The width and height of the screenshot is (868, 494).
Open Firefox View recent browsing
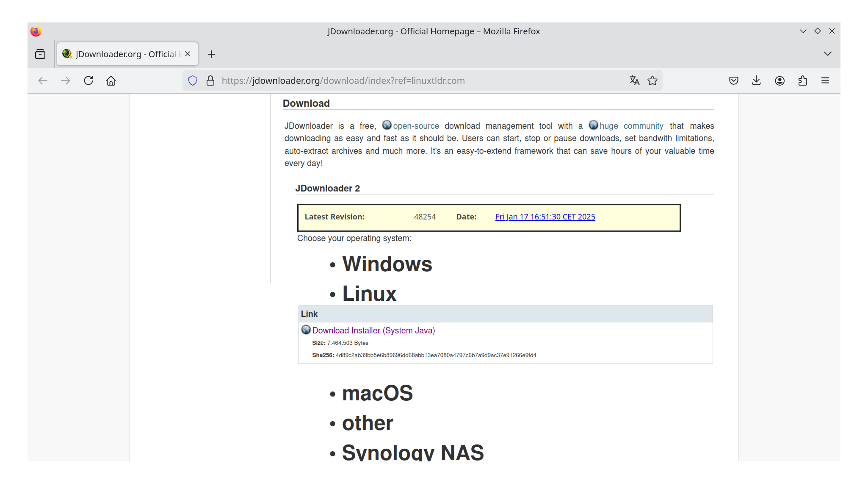(x=40, y=54)
